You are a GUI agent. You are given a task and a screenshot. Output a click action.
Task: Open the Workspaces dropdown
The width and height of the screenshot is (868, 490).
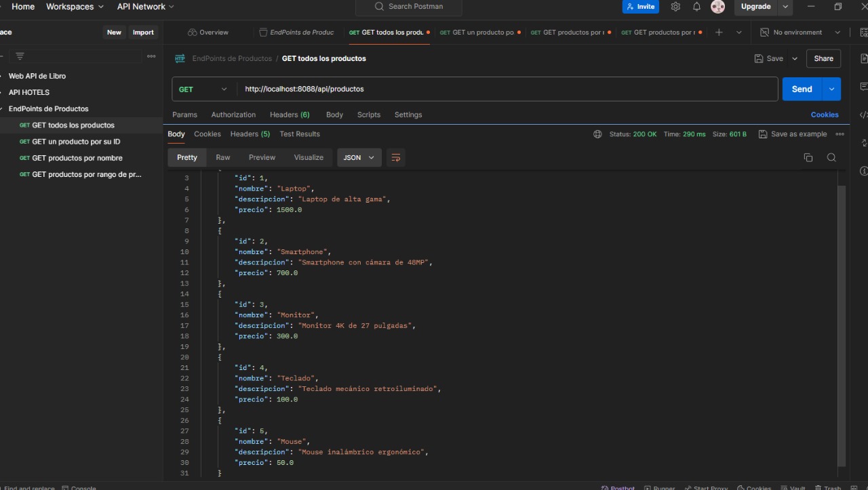pyautogui.click(x=75, y=7)
